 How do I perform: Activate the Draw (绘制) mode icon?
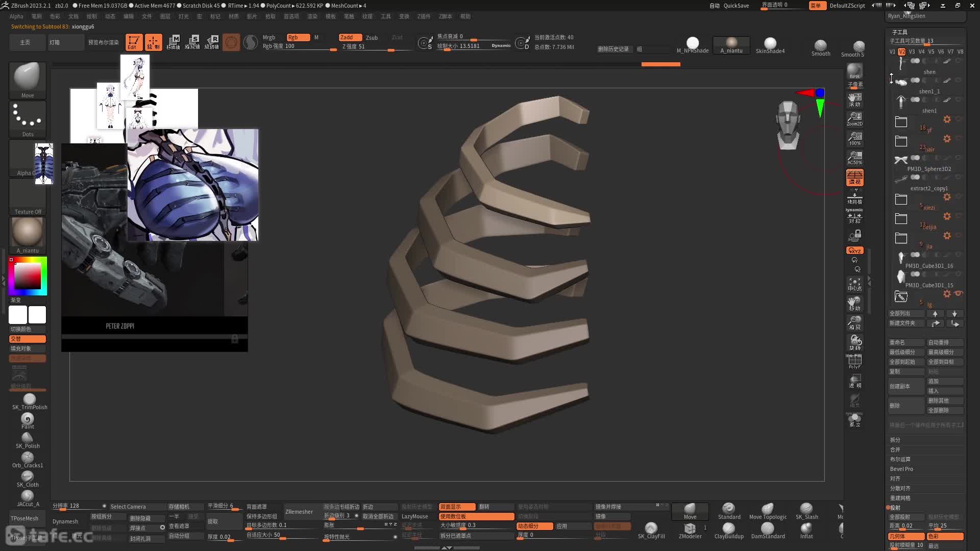(153, 42)
